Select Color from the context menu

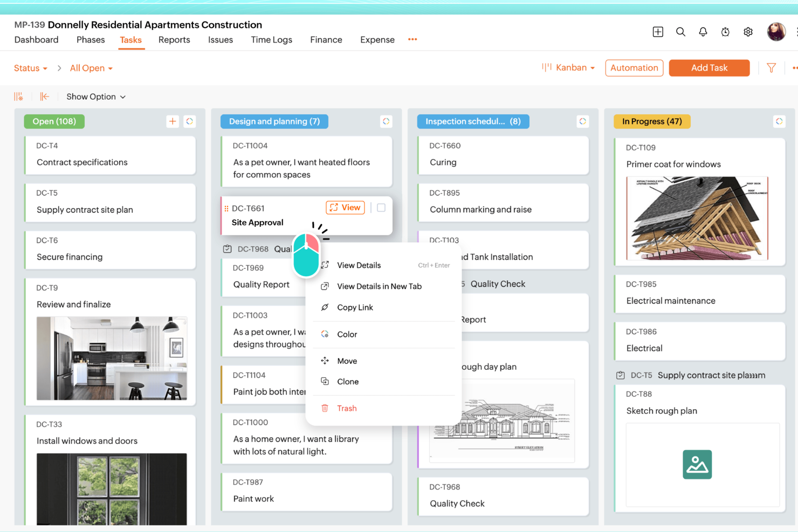click(347, 334)
